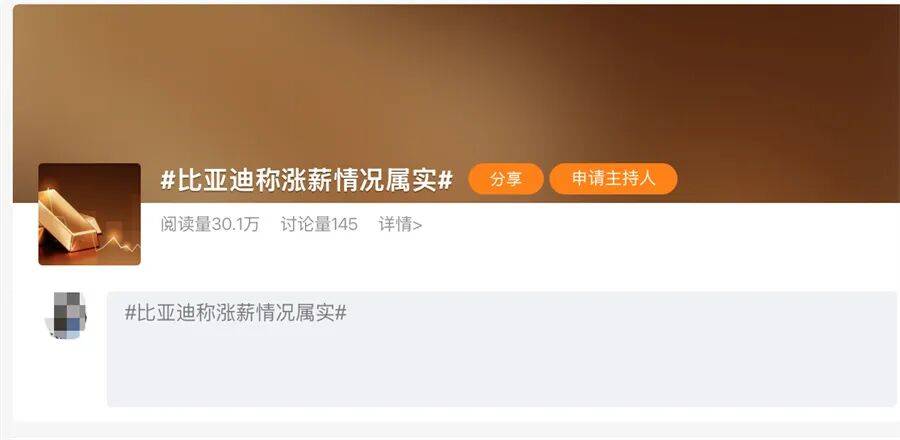This screenshot has height=440, width=900.
Task: Click the brown banner header image
Action: (456, 86)
